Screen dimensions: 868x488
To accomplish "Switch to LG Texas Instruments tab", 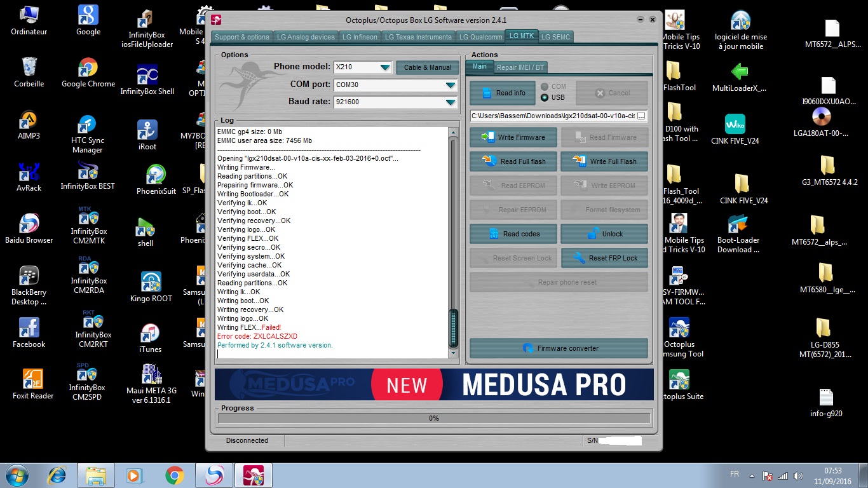I will tap(418, 37).
